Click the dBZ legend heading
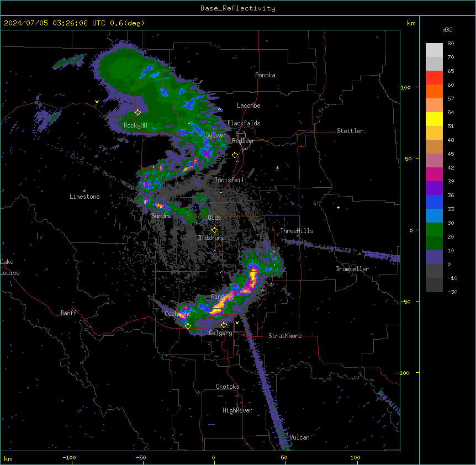476x465 pixels. tap(447, 30)
